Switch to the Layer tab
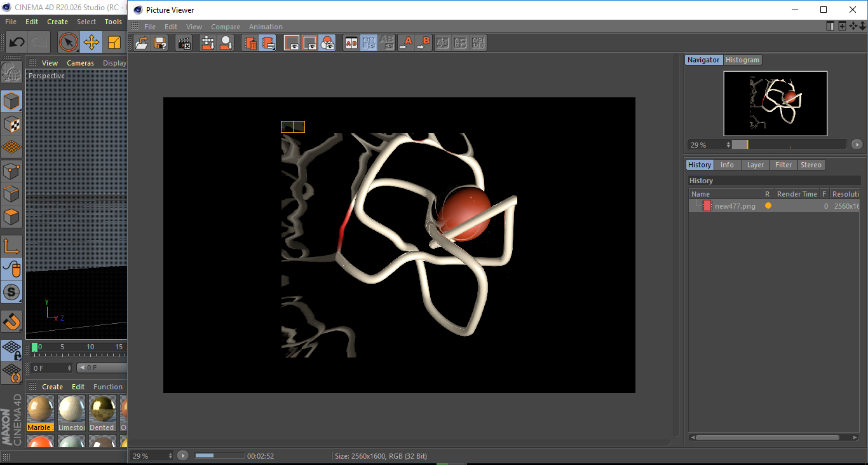The image size is (868, 465). [x=756, y=165]
